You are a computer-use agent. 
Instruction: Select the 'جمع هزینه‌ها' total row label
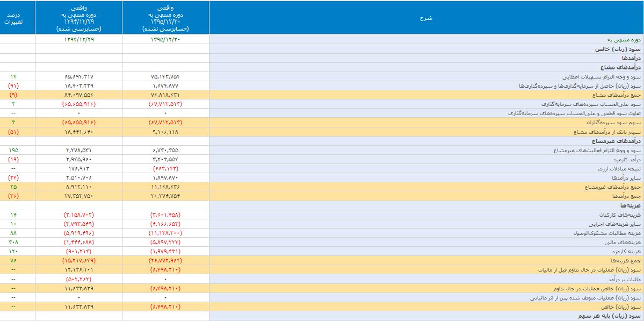click(626, 261)
